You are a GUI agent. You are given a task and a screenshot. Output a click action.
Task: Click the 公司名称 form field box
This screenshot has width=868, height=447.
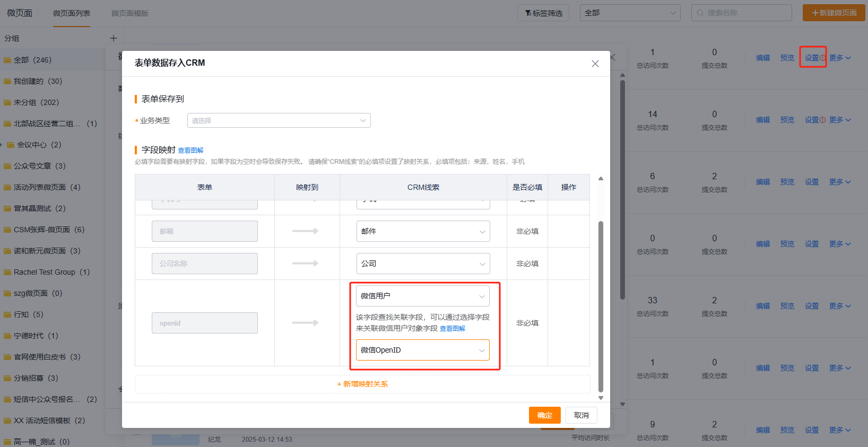(x=205, y=264)
